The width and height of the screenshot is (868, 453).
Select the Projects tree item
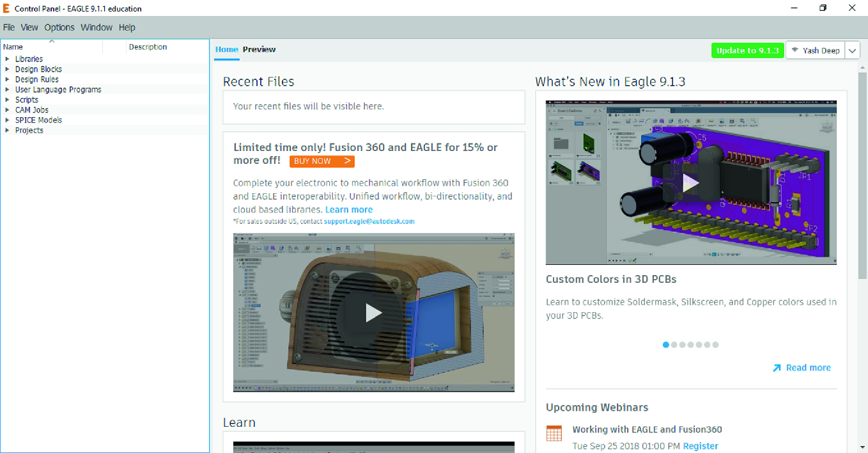pos(29,131)
